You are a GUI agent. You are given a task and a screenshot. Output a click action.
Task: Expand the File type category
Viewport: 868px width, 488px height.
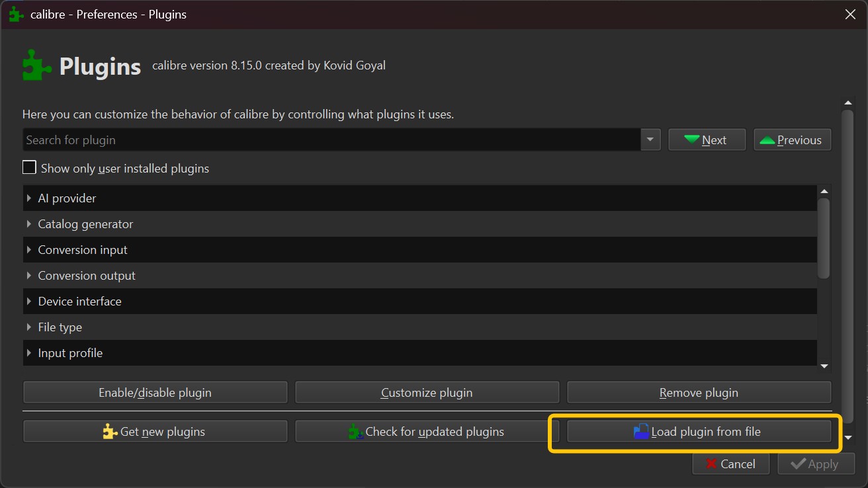click(29, 327)
